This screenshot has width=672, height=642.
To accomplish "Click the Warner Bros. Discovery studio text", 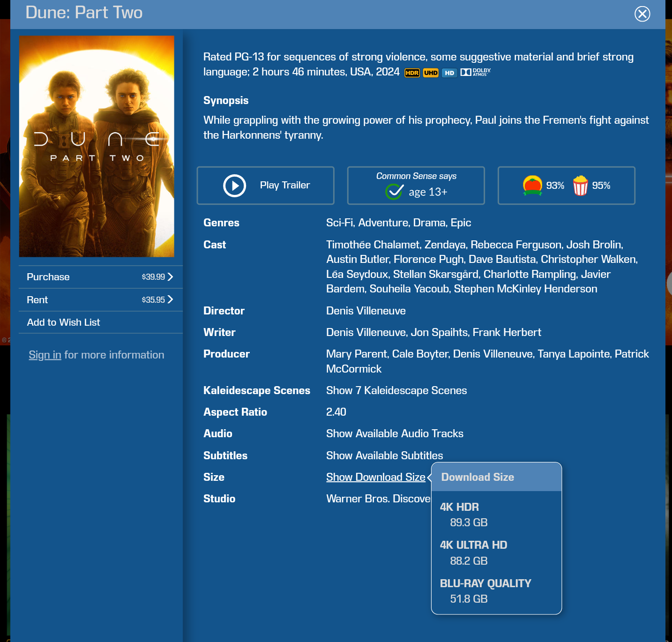I will (378, 499).
